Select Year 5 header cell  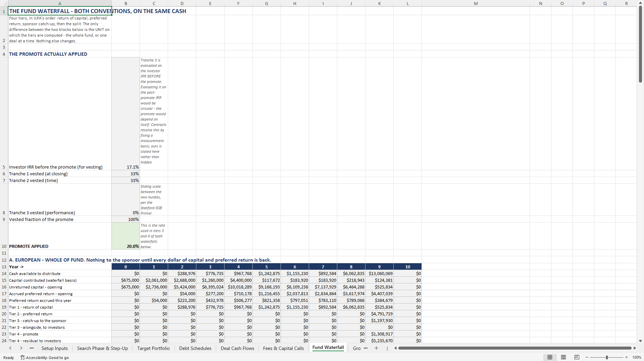click(x=266, y=267)
